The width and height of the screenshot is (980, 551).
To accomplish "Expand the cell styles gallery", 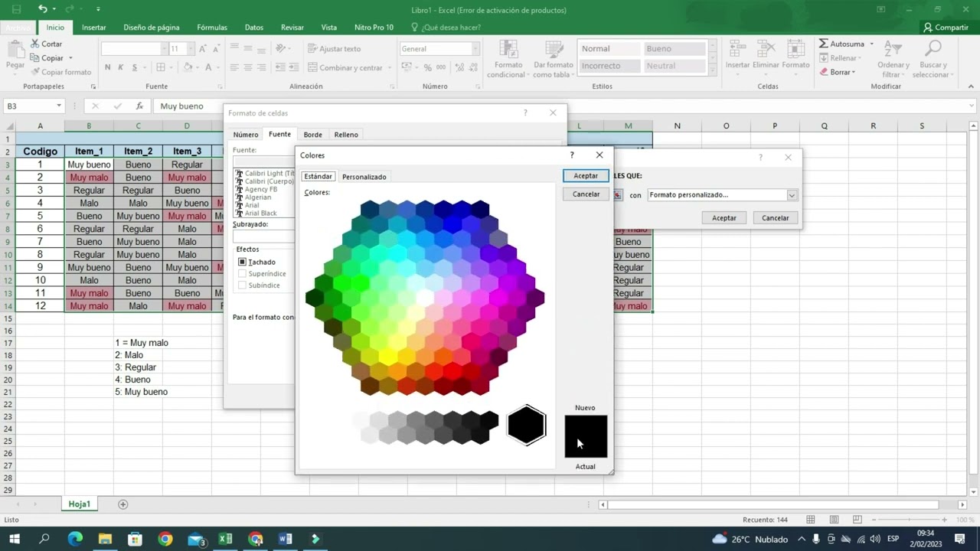I will pos(714,71).
